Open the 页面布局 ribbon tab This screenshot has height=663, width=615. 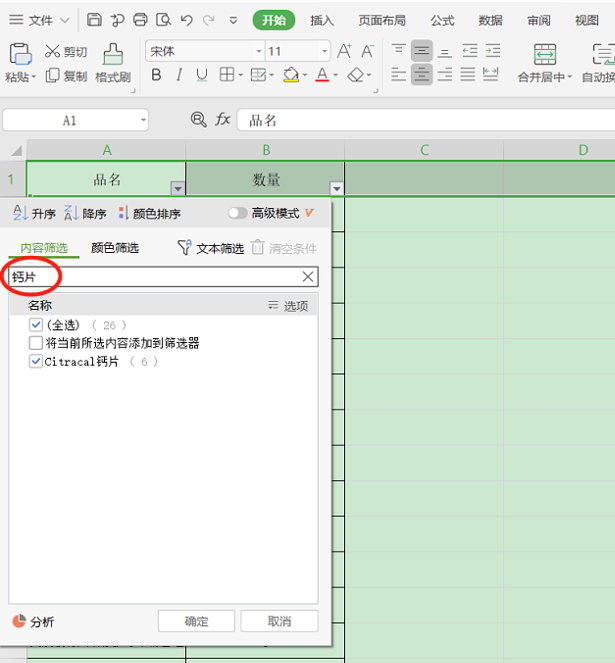tap(382, 20)
